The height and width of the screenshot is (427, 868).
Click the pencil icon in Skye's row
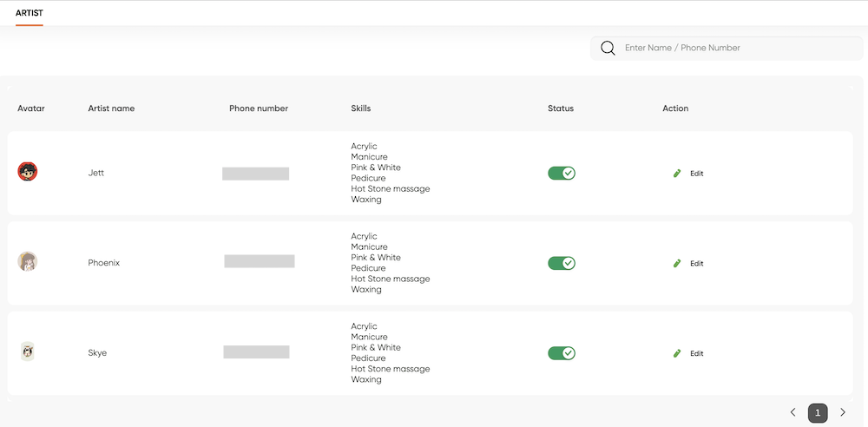[676, 353]
